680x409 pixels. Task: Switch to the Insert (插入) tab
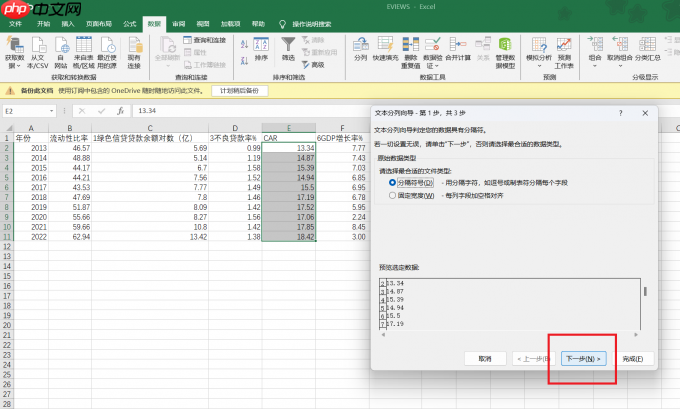[68, 24]
